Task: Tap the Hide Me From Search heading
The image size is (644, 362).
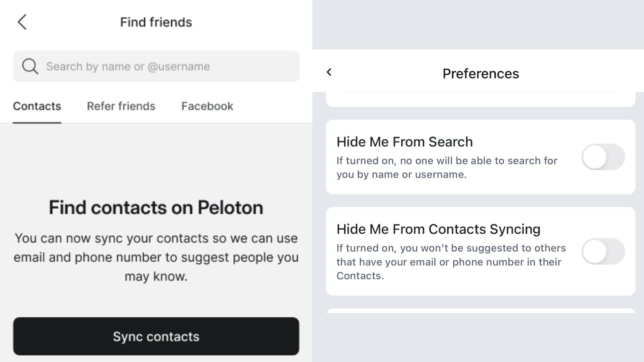Action: pos(405,142)
